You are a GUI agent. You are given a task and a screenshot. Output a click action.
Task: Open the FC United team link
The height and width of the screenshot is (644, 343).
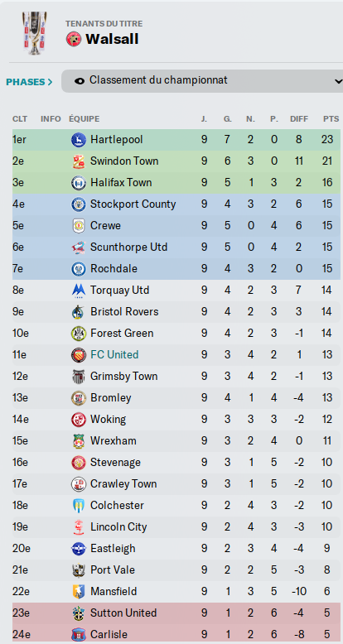tap(114, 355)
